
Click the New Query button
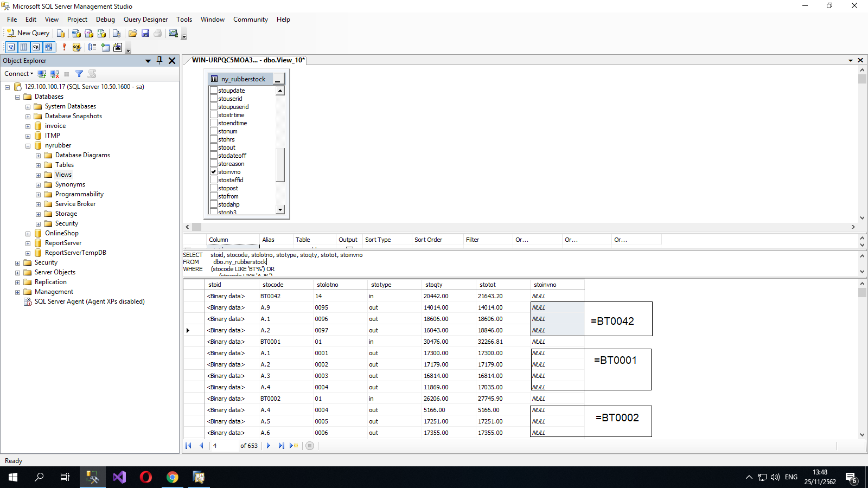[x=28, y=33]
